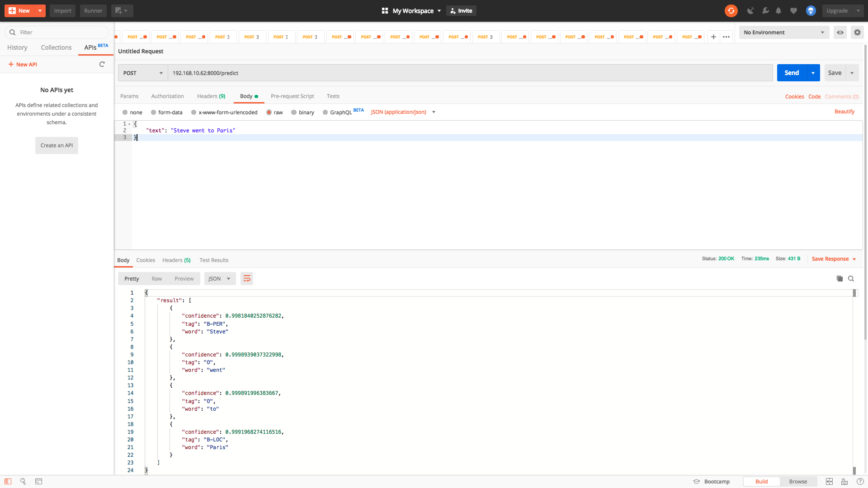Screen dimensions: 868x488
Task: Click the request URL input field
Action: tap(470, 73)
